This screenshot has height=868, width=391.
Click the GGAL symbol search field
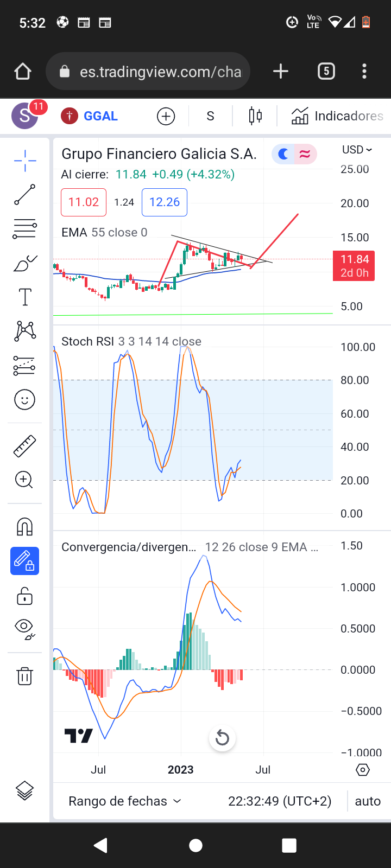[x=100, y=116]
